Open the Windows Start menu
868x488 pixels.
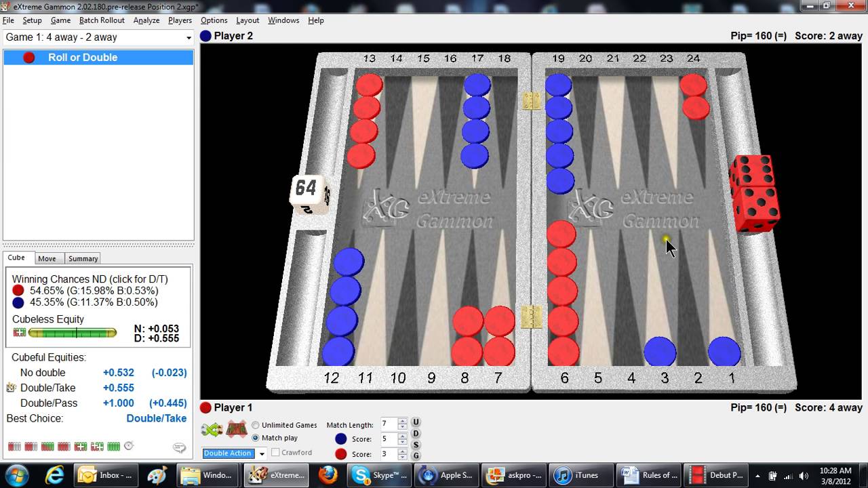(16, 474)
